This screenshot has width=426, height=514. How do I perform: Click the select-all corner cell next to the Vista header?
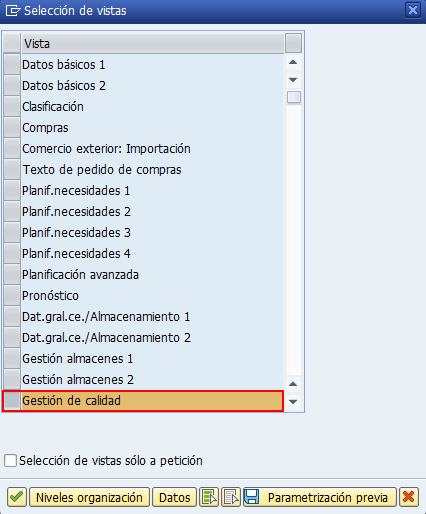click(x=12, y=43)
